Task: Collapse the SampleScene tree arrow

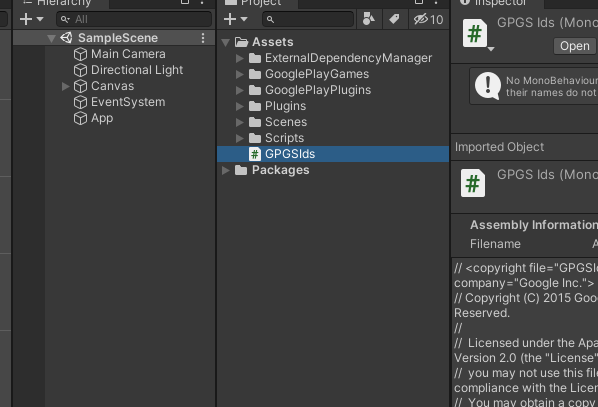Action: coord(51,38)
